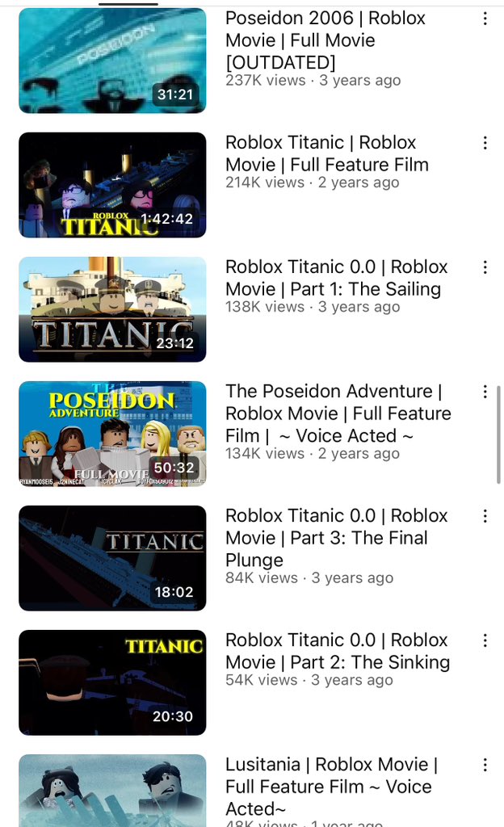Tap the drag handle bar at top

tap(128, 4)
